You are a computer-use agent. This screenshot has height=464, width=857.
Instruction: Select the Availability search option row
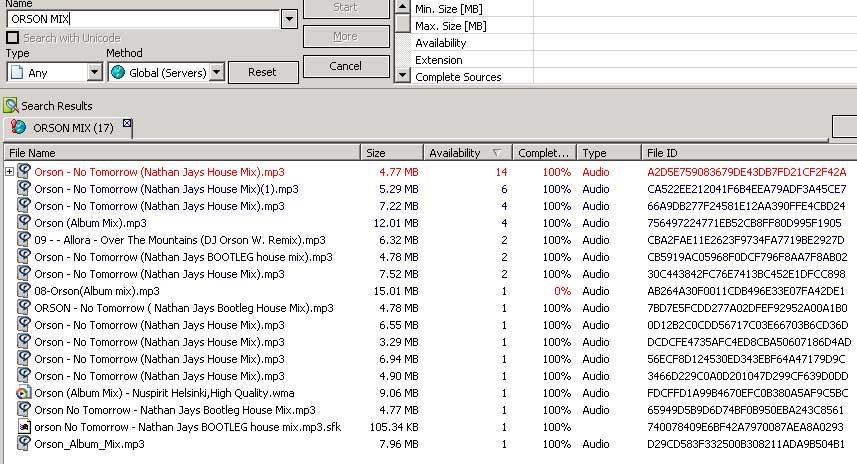(634, 43)
